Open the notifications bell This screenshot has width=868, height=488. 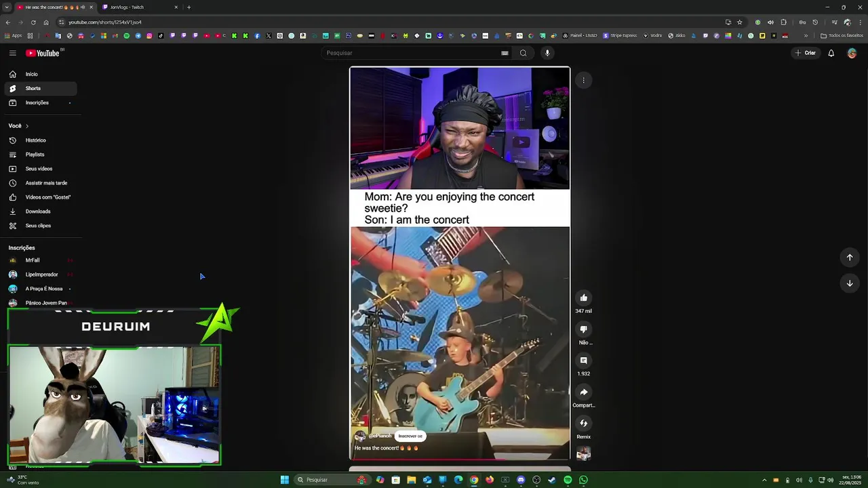pos(831,53)
